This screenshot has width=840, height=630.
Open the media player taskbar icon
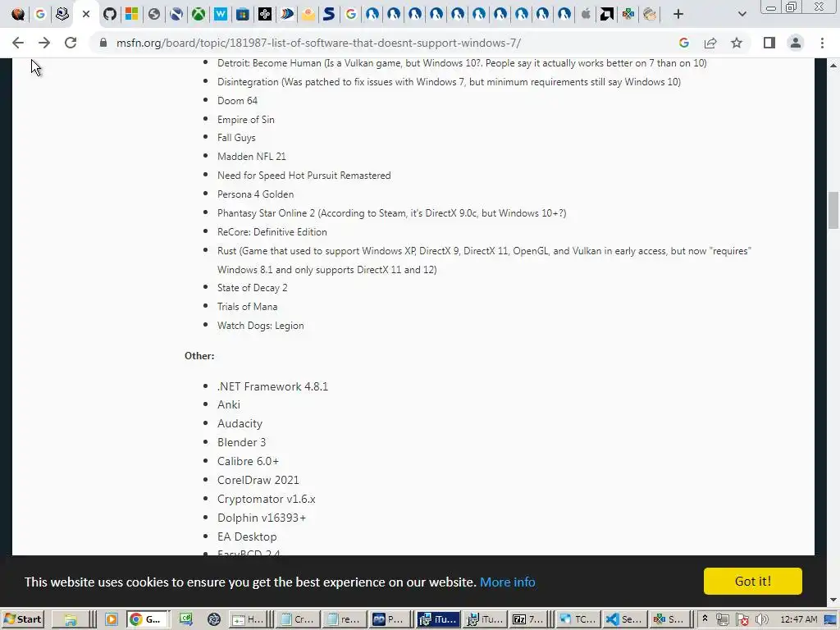(111, 619)
